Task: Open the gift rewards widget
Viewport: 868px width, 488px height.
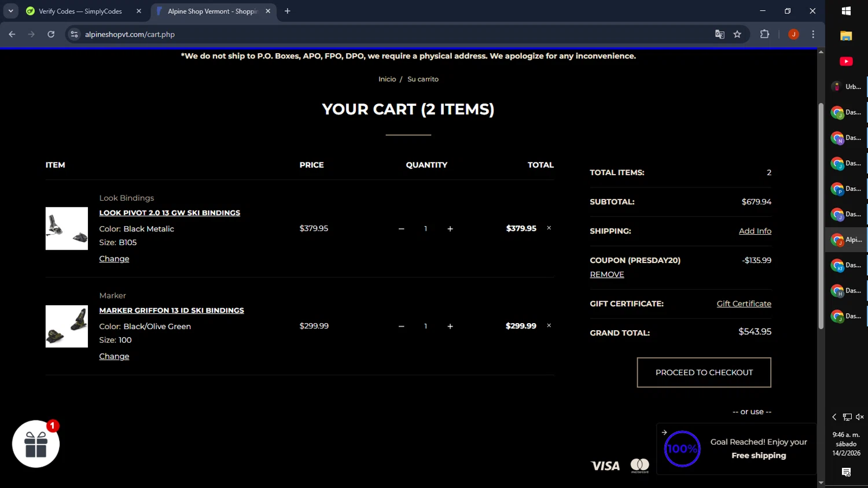Action: pos(36,444)
